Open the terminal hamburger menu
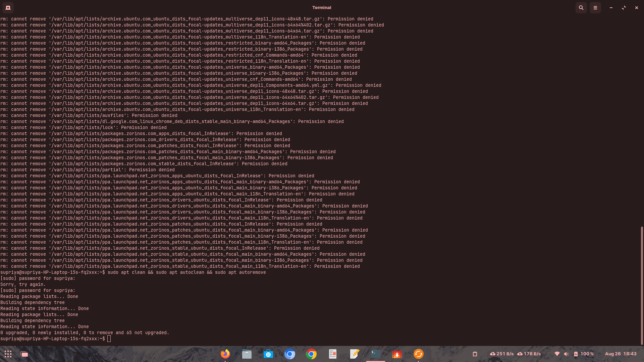Screen dimensions: 644x362 (x=595, y=7)
